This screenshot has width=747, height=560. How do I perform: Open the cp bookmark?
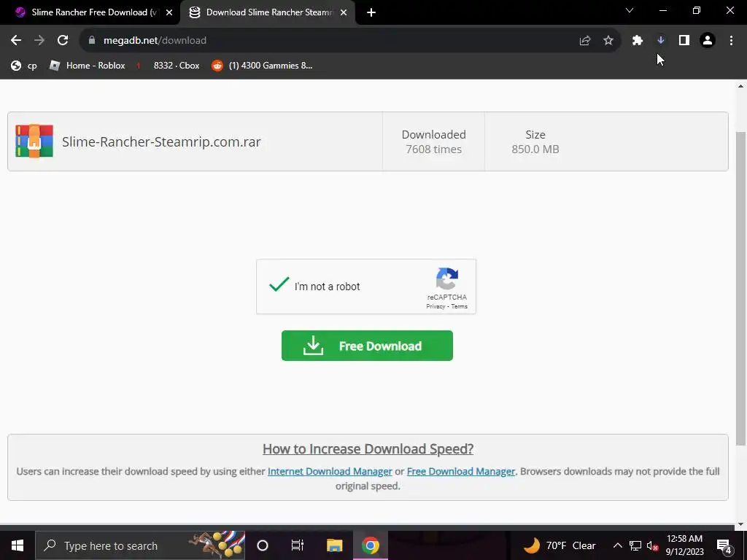coord(24,66)
